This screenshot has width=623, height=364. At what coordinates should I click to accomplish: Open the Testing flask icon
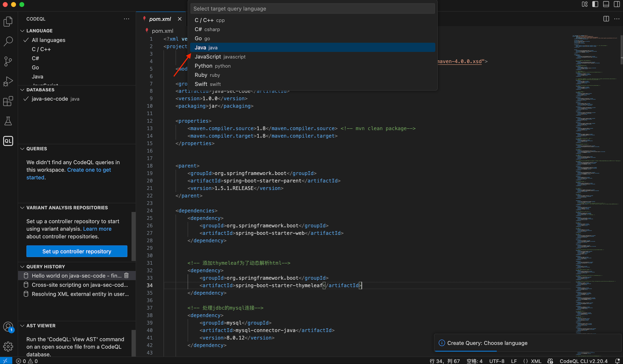pos(8,121)
